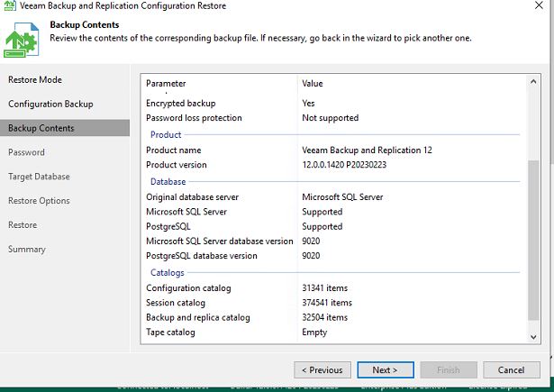
Task: Jump to the Summary step
Action: pyautogui.click(x=27, y=250)
